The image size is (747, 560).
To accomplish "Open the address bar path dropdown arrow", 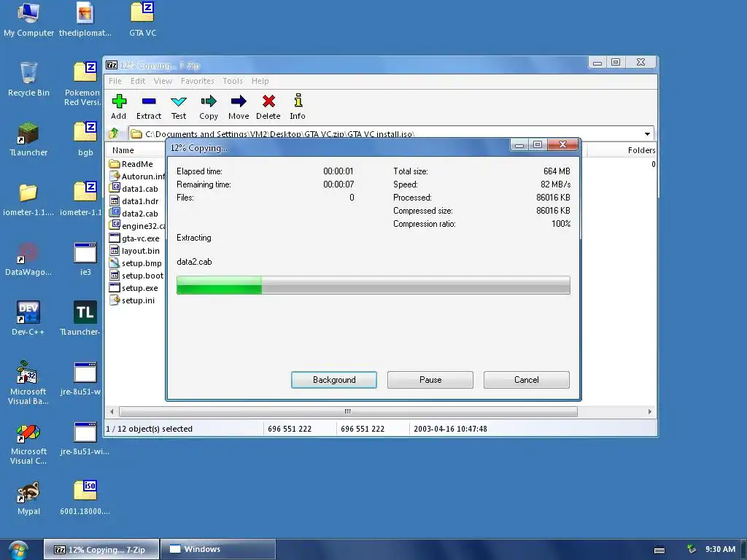I will [647, 134].
